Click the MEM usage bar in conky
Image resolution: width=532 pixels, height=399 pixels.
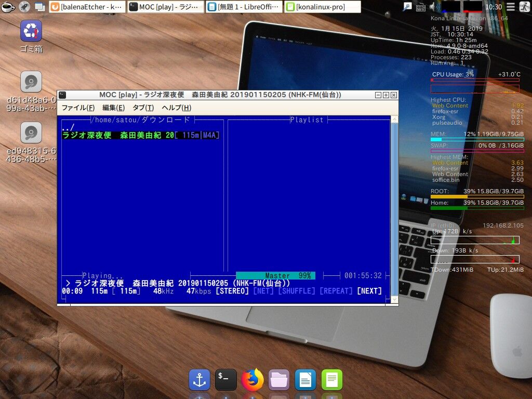[x=477, y=139]
